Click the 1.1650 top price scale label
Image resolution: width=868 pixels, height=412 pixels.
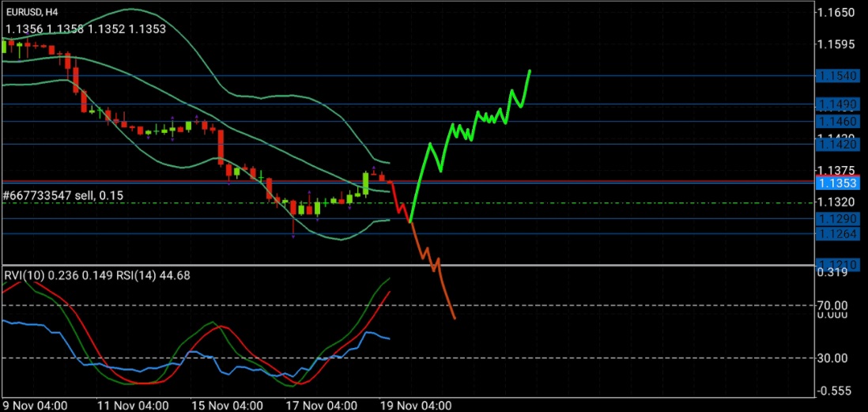(x=840, y=13)
